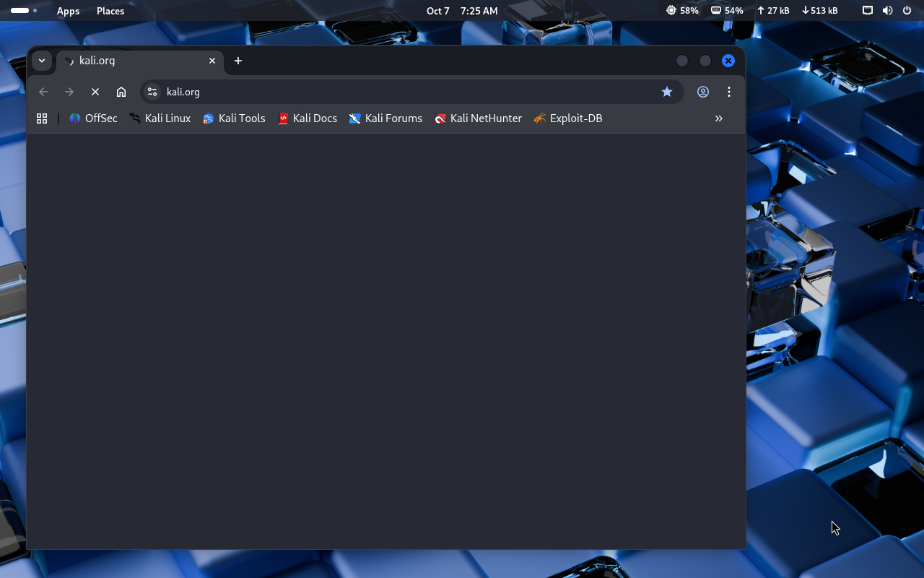Click the back navigation arrow
This screenshot has width=924, height=578.
pos(43,92)
